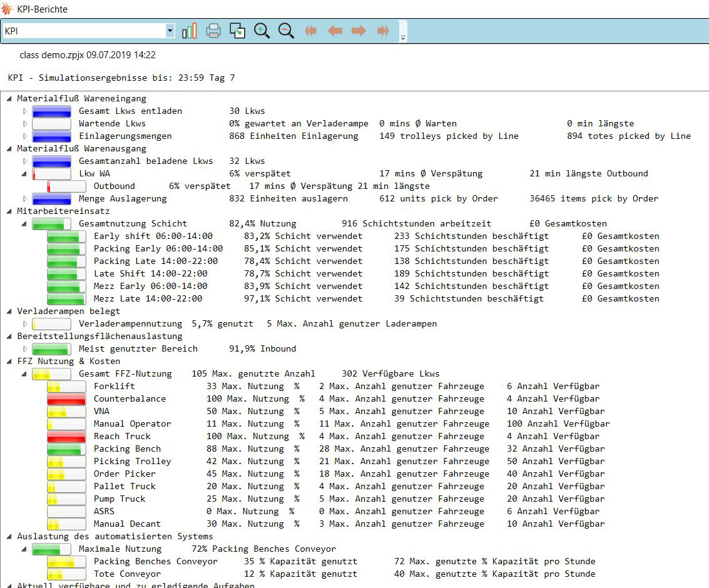Collapse the Gesamt FFZ-Nutzung row

pyautogui.click(x=26, y=374)
